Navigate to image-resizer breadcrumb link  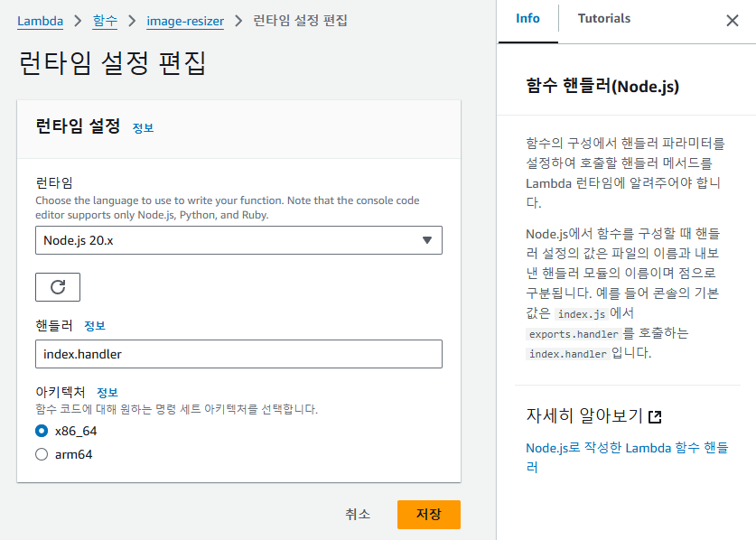click(185, 21)
